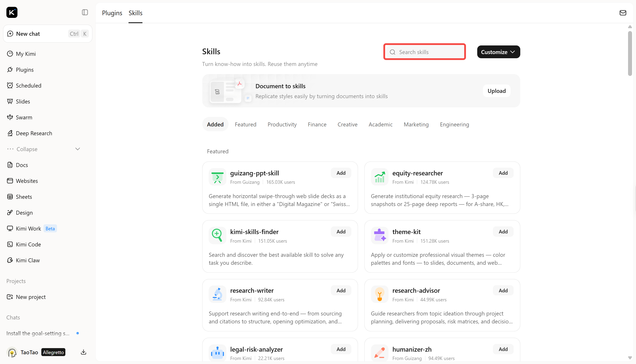The image size is (636, 364).
Task: Add the humanizer-zh skill
Action: point(503,349)
